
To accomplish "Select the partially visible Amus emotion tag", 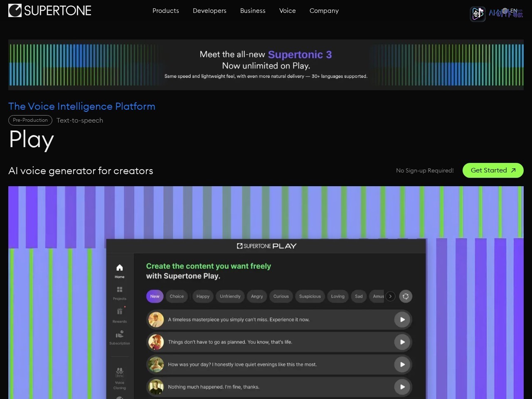I will 377,296.
